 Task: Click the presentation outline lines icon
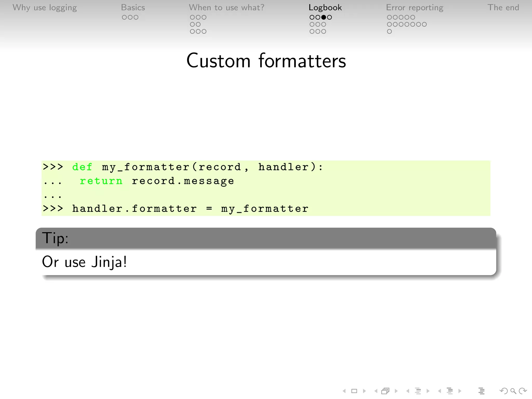[x=481, y=391]
